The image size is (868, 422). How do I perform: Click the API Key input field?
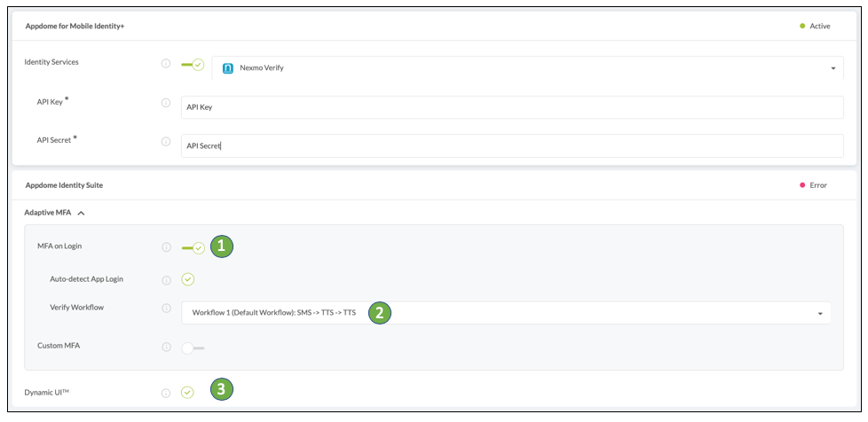[x=512, y=107]
